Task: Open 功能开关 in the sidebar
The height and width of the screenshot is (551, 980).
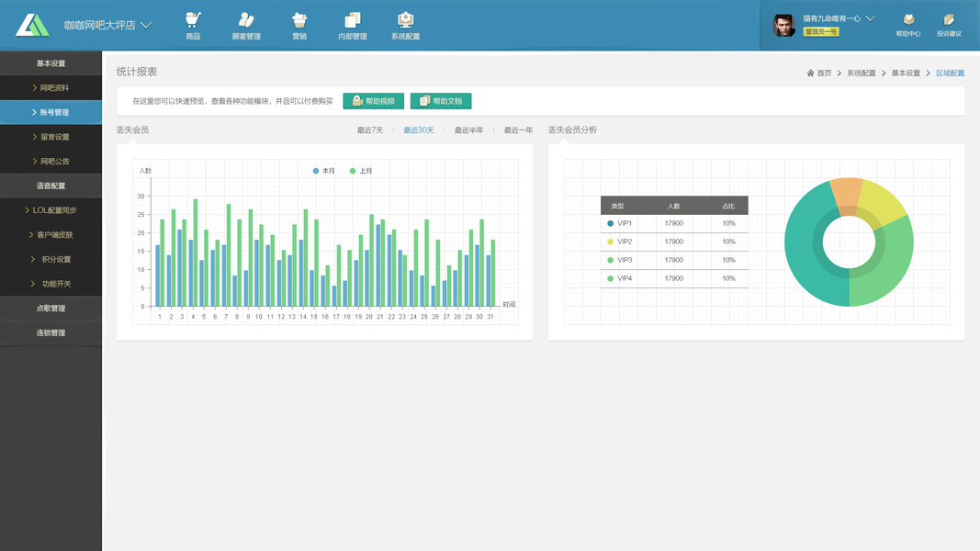Action: coord(51,284)
